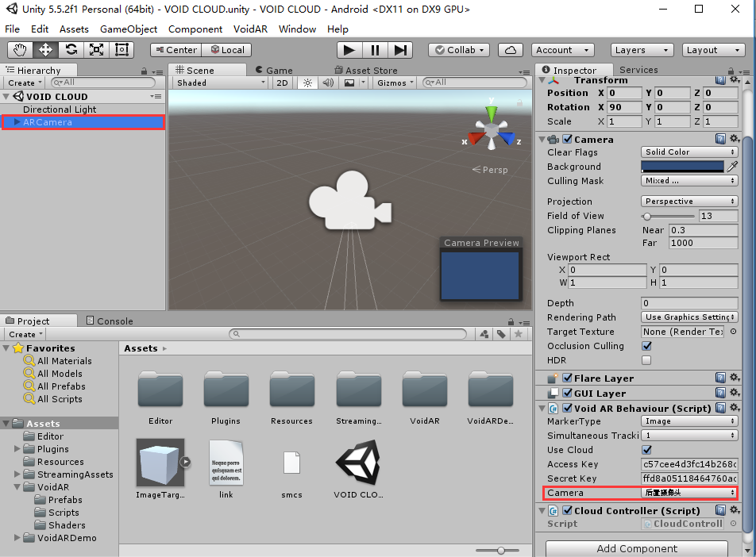Toggle Occlusion Culling checkbox

click(646, 346)
